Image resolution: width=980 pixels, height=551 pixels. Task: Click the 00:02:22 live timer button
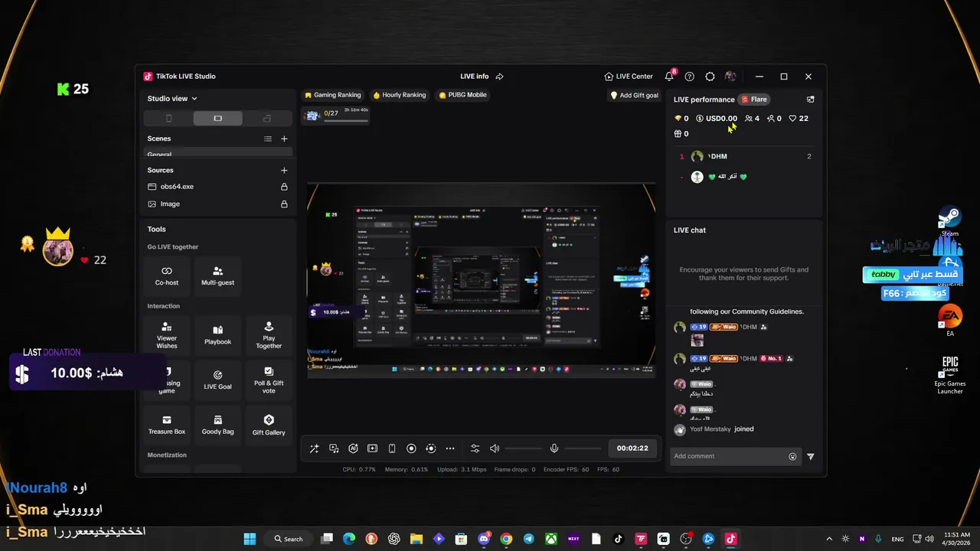point(632,448)
